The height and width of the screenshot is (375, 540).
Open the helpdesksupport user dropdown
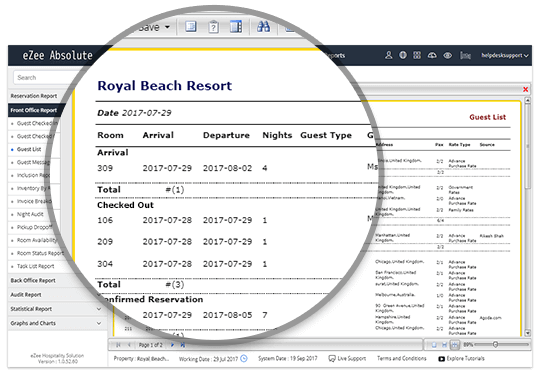505,55
